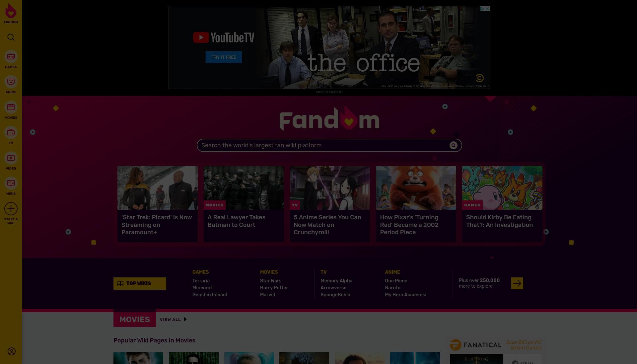This screenshot has height=364, width=637.
Task: Open 'Should Kirby Be Eating That?' headline
Action: (x=499, y=221)
